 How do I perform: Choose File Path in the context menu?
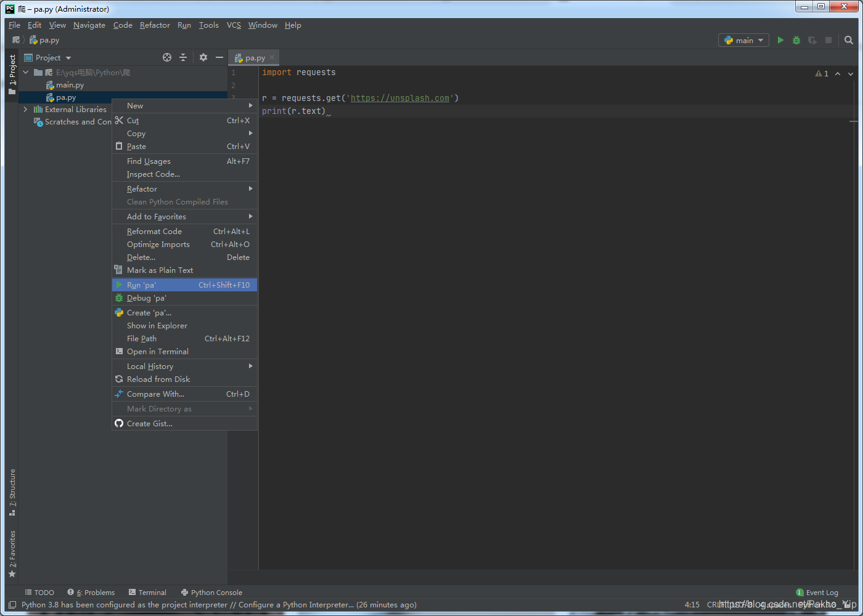click(184, 339)
